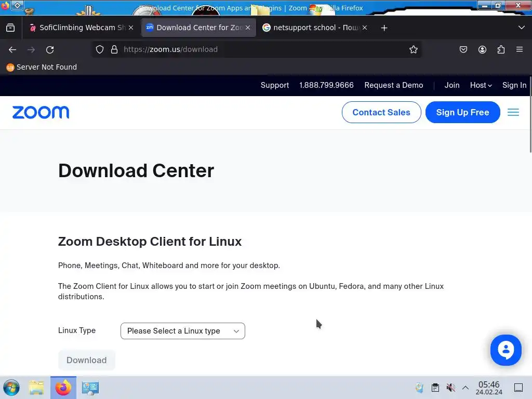Open the Server Not Found bookmark
532x399 pixels.
42,67
